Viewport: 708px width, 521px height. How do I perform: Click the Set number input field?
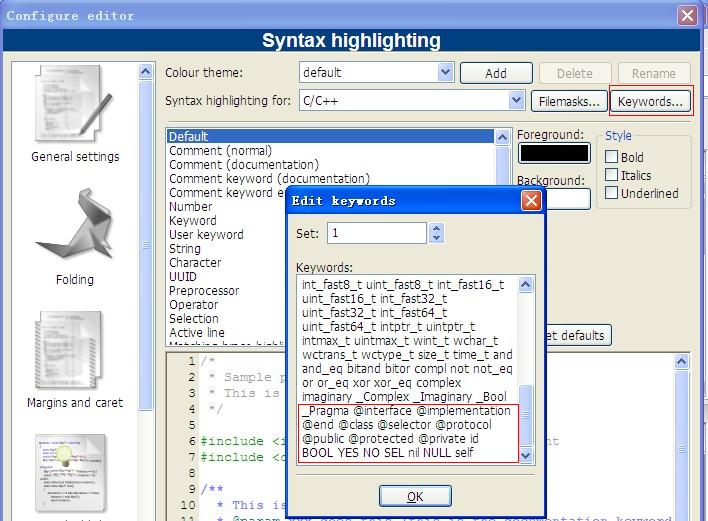(377, 233)
